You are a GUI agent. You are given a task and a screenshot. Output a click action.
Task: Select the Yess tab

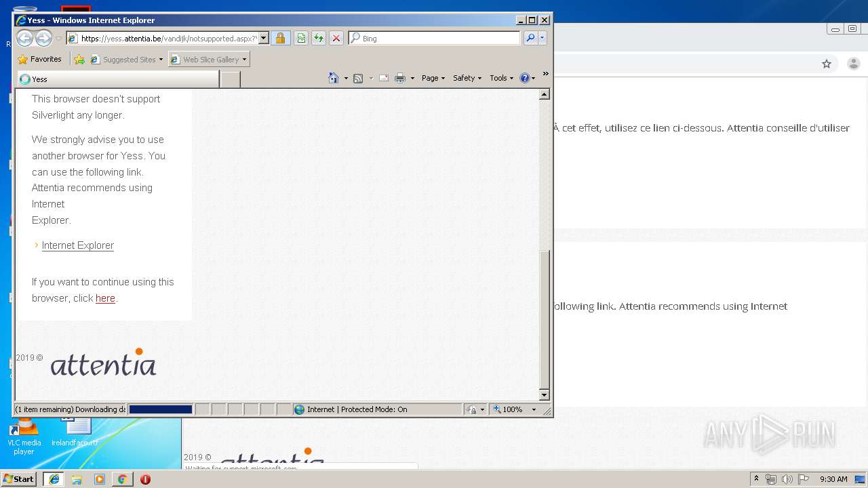click(x=117, y=79)
